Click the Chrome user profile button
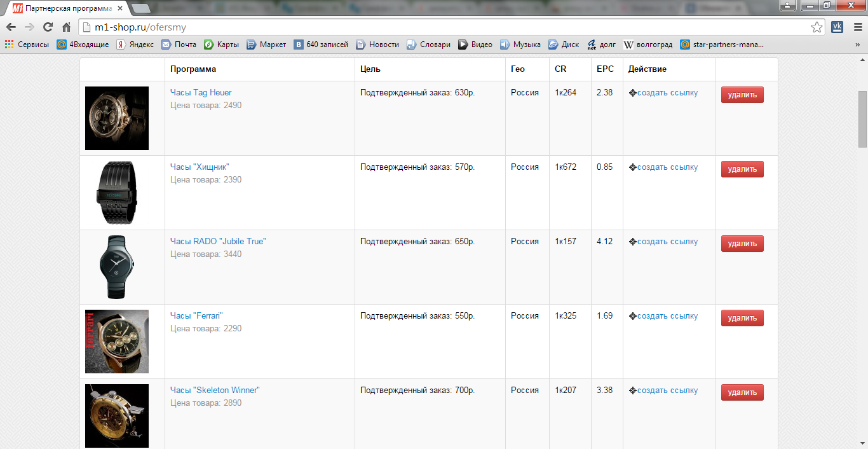This screenshot has height=449, width=868. [787, 6]
